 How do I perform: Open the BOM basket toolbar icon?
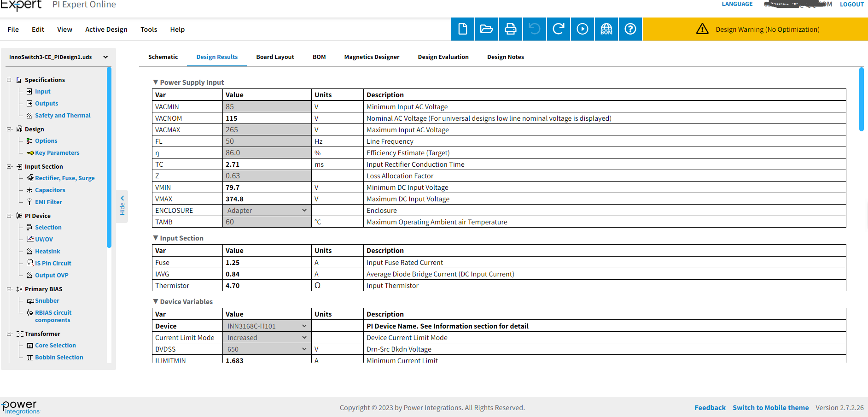click(606, 29)
